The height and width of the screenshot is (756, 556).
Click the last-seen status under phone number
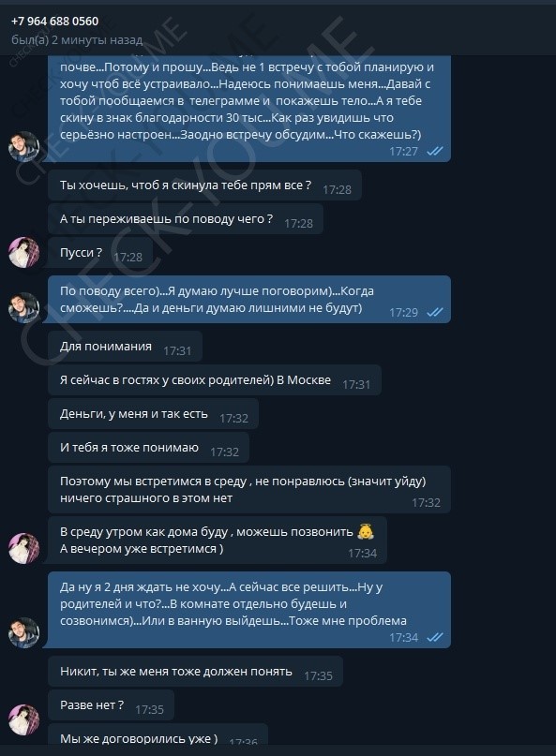point(77,40)
